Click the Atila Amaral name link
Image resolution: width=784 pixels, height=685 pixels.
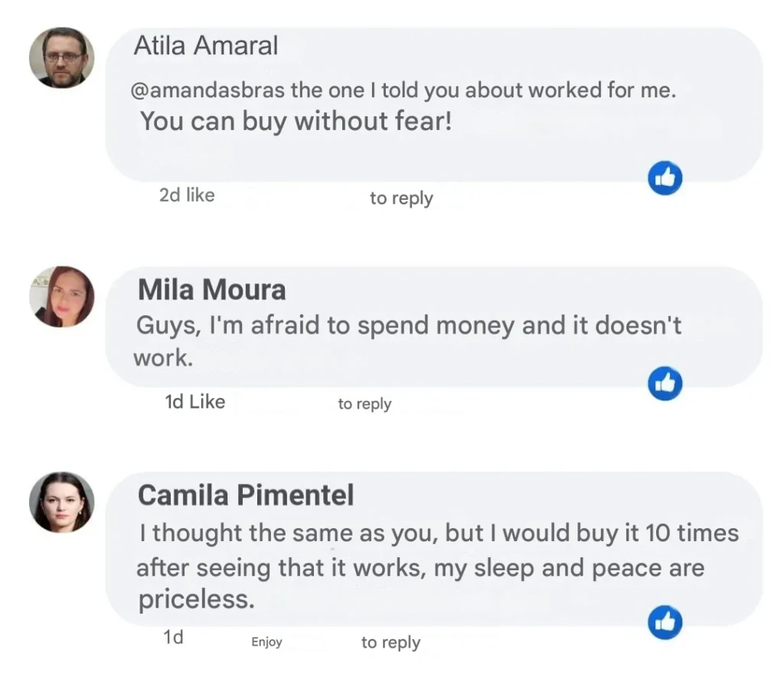tap(205, 46)
